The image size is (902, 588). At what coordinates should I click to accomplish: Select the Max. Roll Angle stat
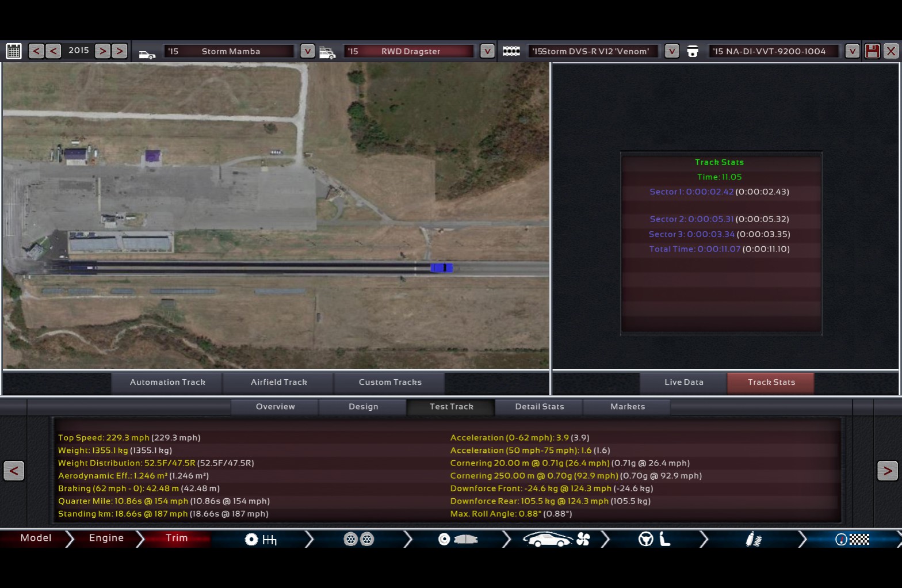pyautogui.click(x=511, y=514)
